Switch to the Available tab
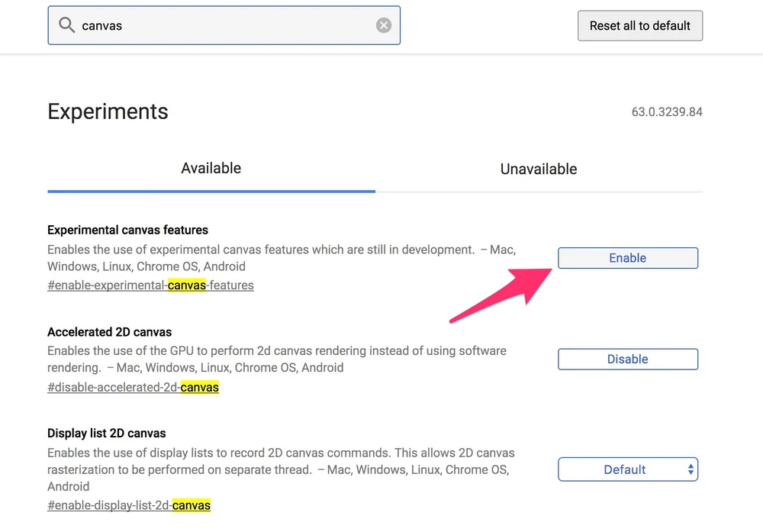This screenshot has width=763, height=532. pyautogui.click(x=211, y=169)
